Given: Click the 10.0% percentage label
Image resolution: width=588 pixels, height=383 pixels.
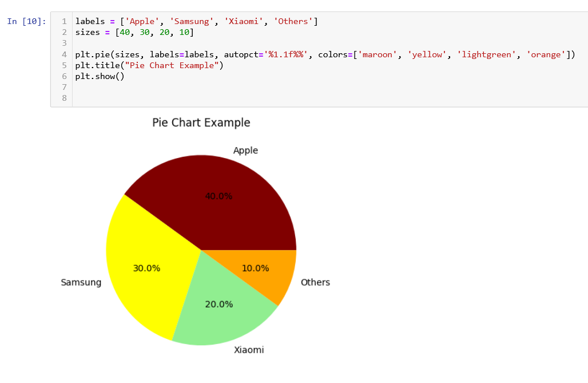Looking at the screenshot, I should [x=255, y=268].
